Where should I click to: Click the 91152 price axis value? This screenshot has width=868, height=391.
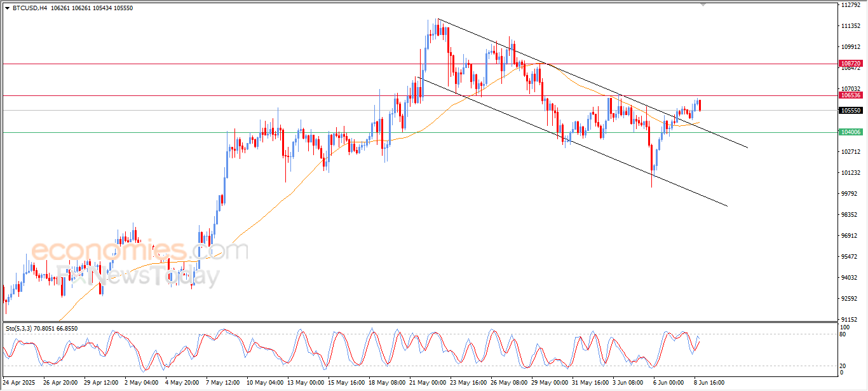(849, 320)
